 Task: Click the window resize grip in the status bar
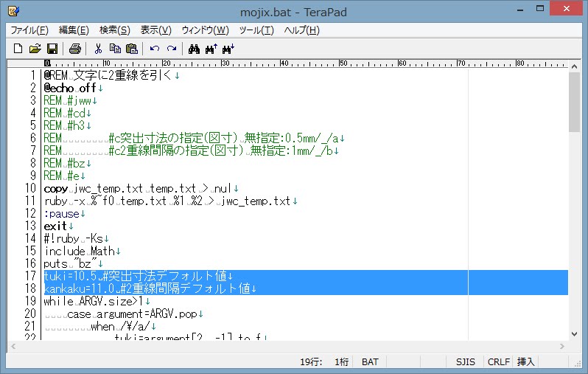[577, 363]
